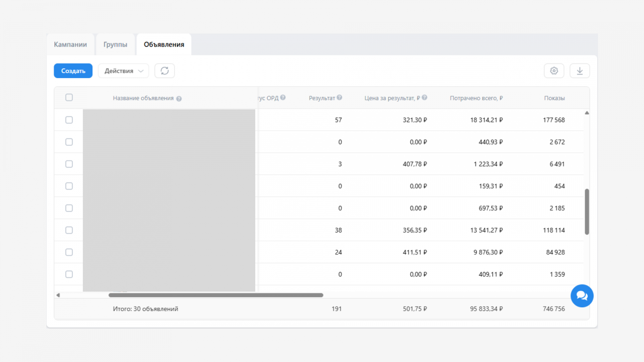The width and height of the screenshot is (644, 362).
Task: Select checkbox for row with 118 114 impressions
Action: (69, 230)
